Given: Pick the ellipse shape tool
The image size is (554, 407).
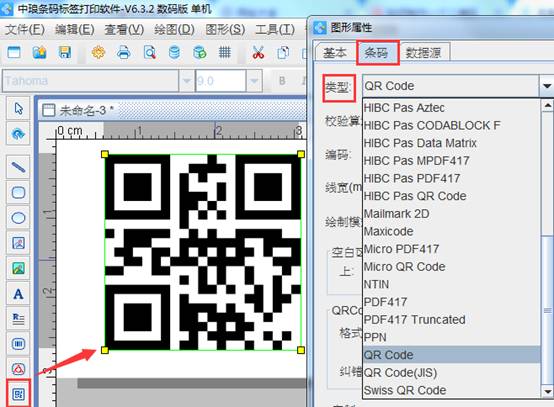Looking at the screenshot, I should pyautogui.click(x=18, y=218).
